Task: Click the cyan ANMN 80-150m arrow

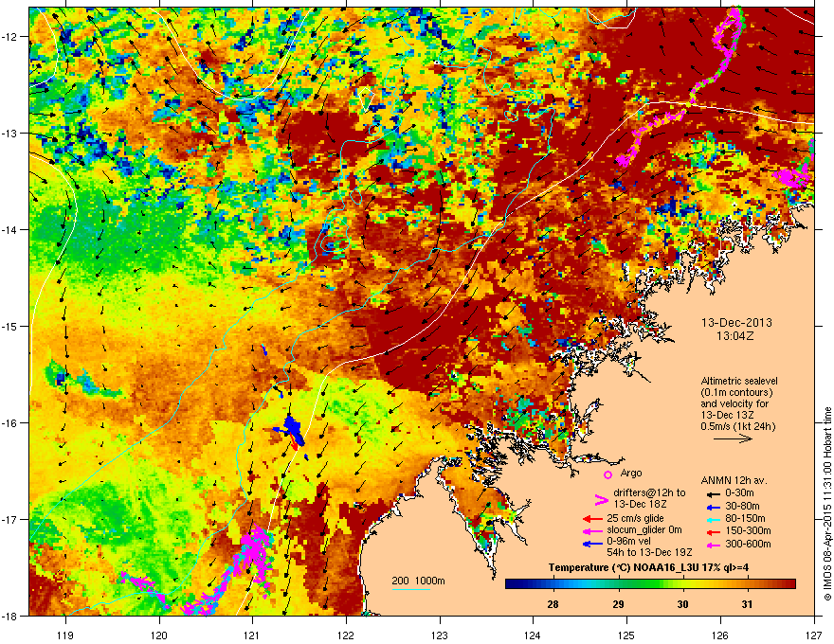Action: coord(712,519)
